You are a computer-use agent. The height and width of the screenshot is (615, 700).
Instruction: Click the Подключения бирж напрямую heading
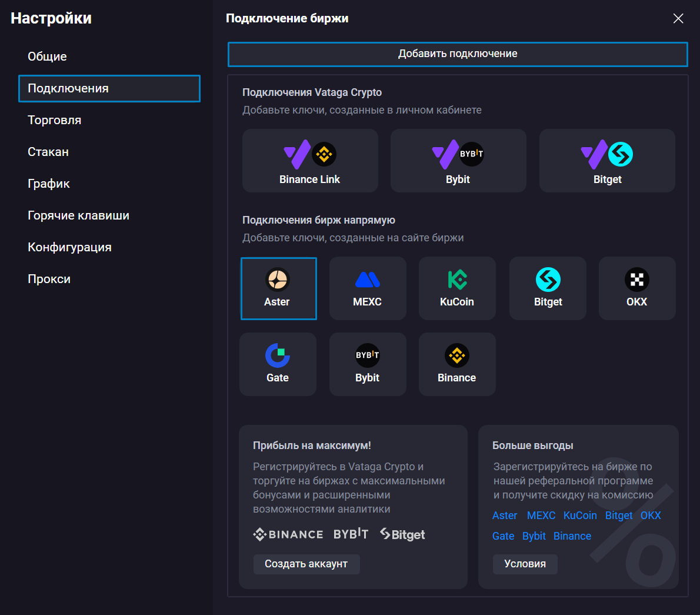319,220
